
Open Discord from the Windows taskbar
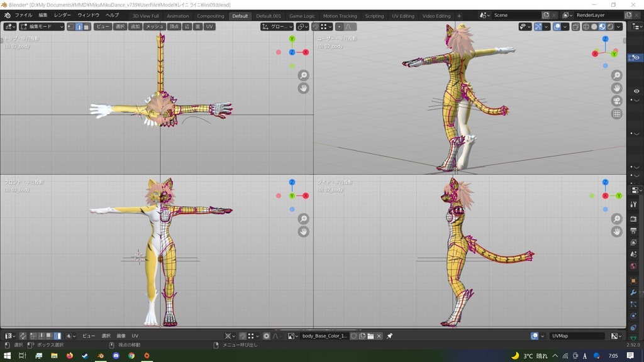(x=116, y=356)
